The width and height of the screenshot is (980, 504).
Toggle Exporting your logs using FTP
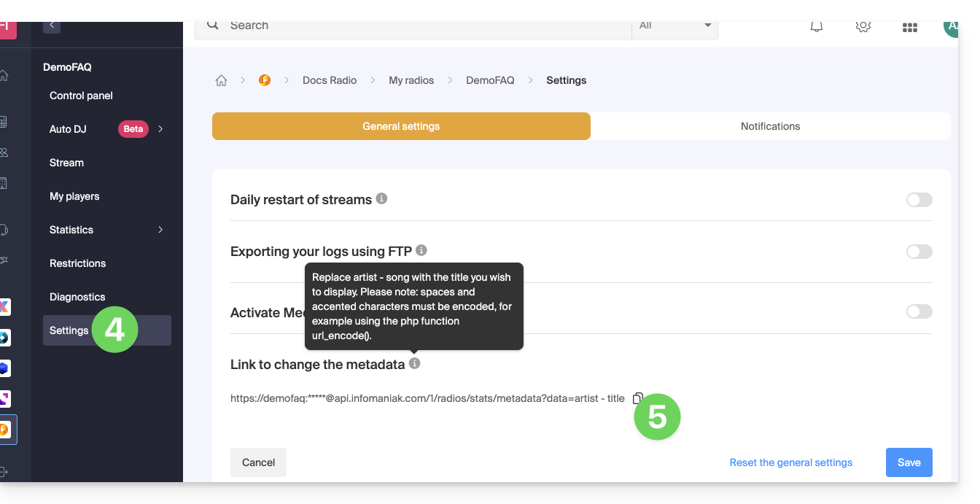pos(919,252)
